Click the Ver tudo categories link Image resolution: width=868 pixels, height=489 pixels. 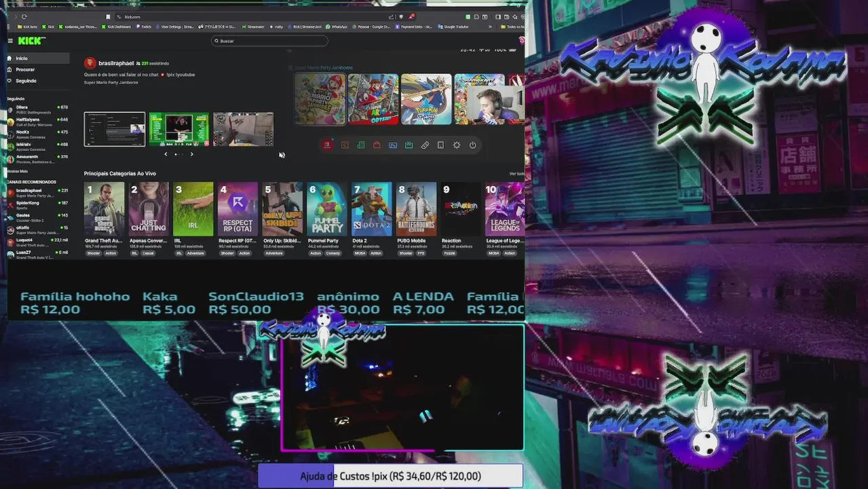pyautogui.click(x=516, y=174)
